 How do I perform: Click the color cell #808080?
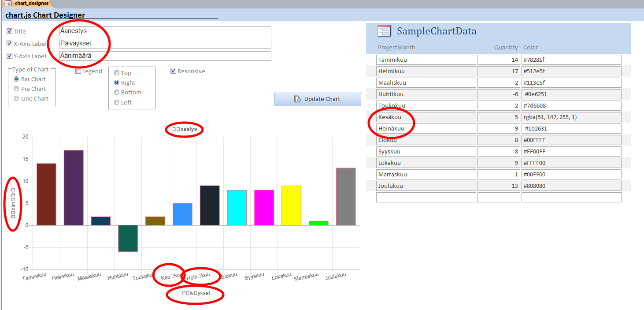[571, 186]
